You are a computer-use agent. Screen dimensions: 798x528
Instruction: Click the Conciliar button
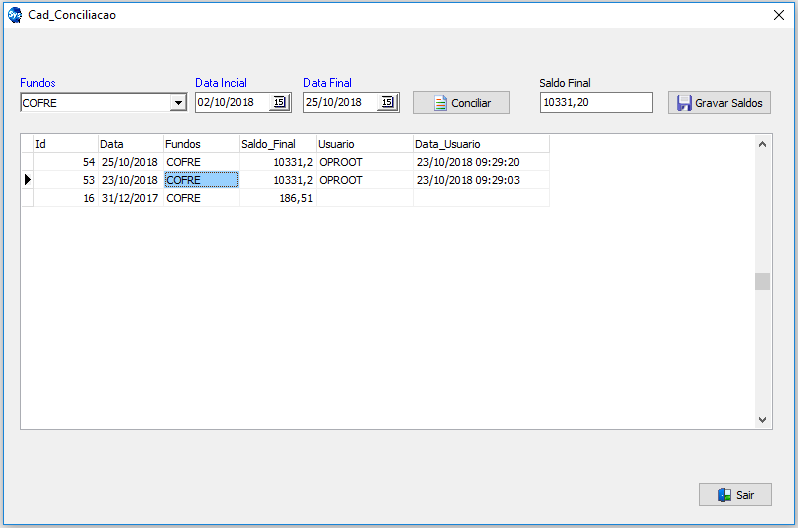(x=461, y=103)
